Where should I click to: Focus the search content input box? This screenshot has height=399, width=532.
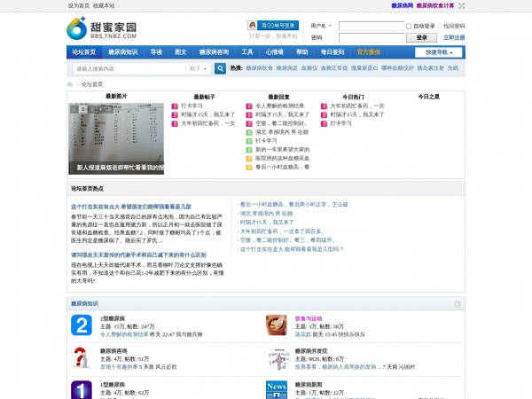(x=129, y=68)
